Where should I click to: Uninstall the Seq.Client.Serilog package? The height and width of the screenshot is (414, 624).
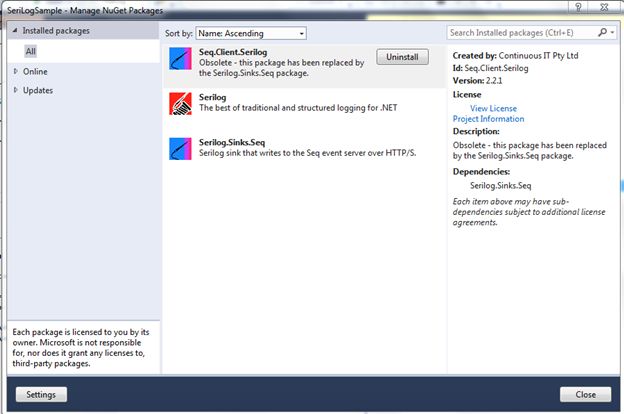point(402,57)
